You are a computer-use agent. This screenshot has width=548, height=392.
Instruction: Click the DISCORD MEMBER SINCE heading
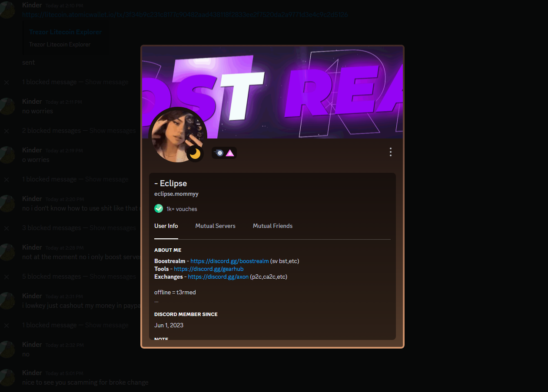[186, 314]
